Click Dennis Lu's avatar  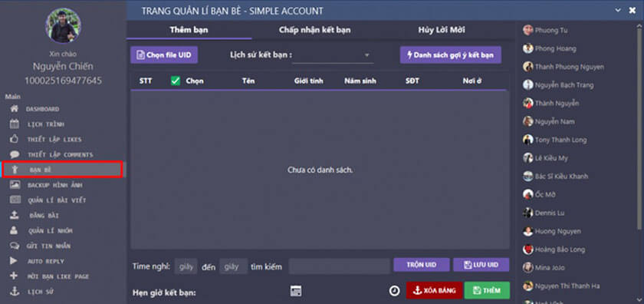coord(527,213)
